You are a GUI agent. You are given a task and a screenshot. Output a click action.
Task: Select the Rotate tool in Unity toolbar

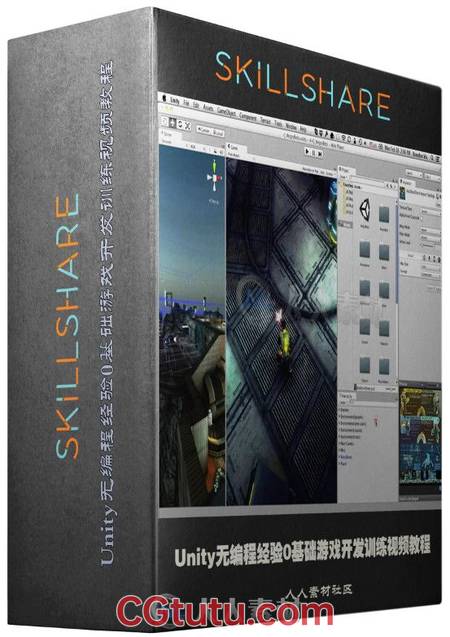coord(180,124)
